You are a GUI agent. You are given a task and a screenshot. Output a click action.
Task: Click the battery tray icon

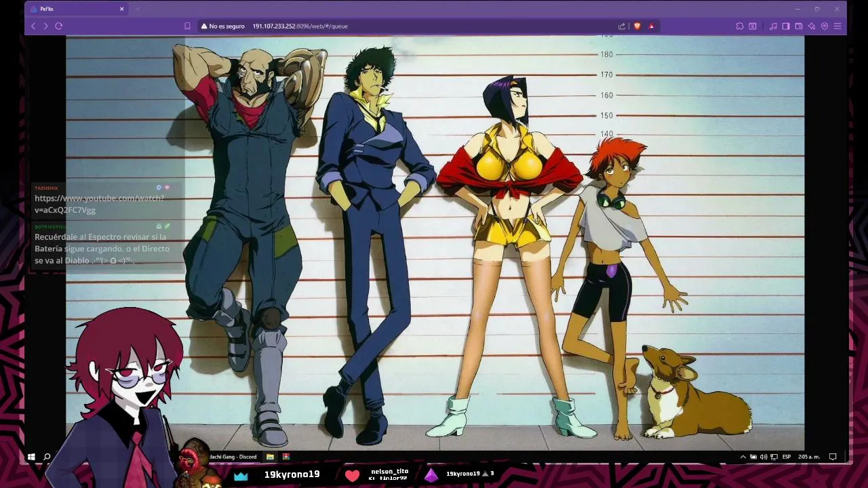(x=753, y=457)
